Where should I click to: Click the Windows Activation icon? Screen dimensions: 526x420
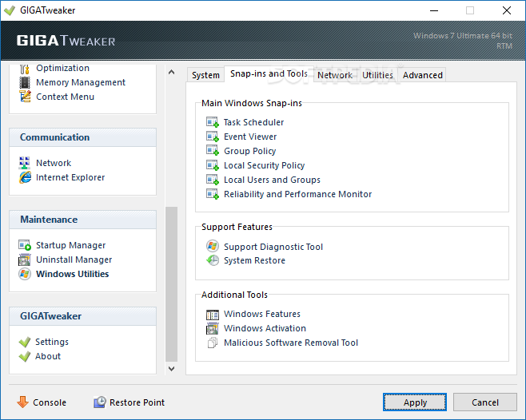point(213,328)
